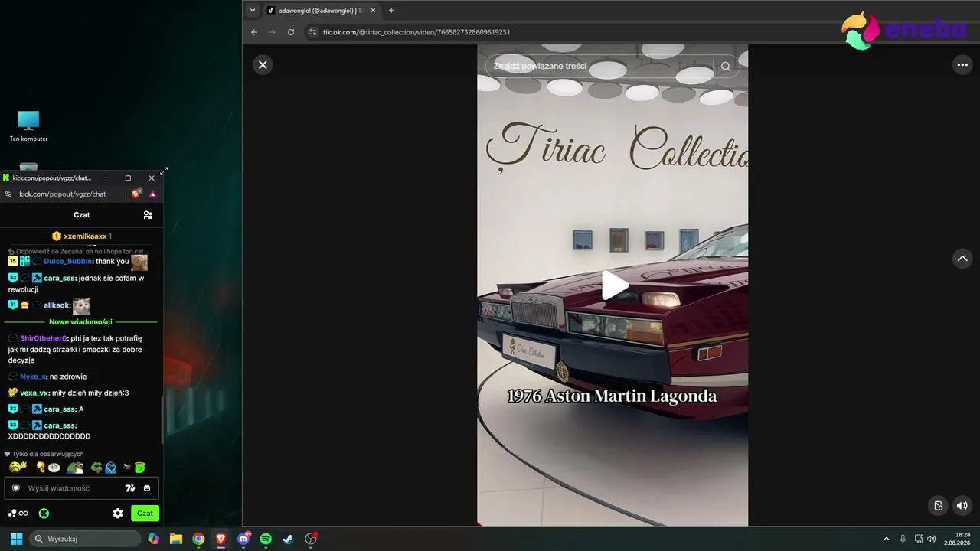
Task: Open the Windows Start menu
Action: tap(16, 539)
